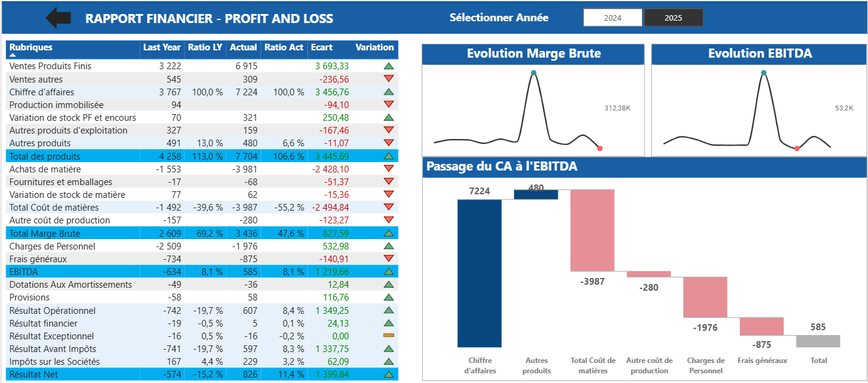This screenshot has height=383, width=868.
Task: Click the 7224 data label on waterfall chart
Action: coord(479,191)
